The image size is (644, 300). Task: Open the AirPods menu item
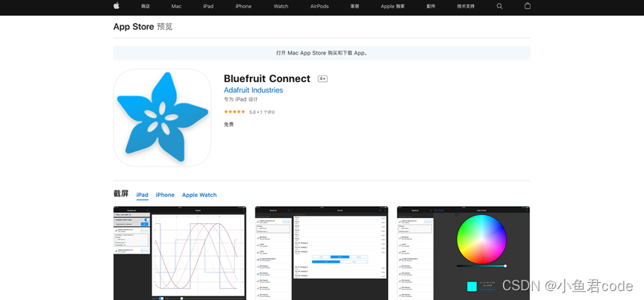(x=319, y=6)
